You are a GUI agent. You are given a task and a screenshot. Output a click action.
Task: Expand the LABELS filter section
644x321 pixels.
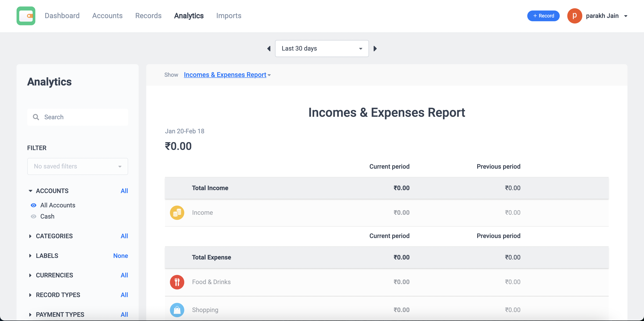point(30,256)
